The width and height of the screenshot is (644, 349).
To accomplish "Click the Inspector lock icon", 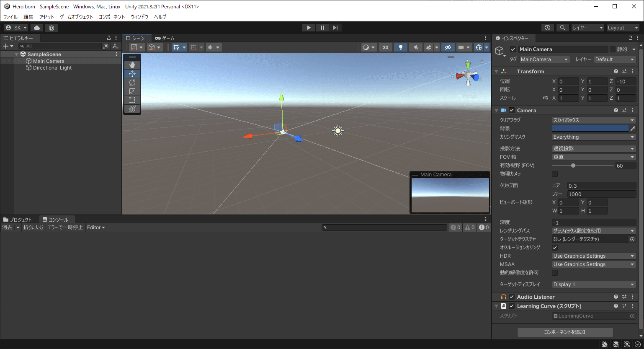I will (x=631, y=38).
